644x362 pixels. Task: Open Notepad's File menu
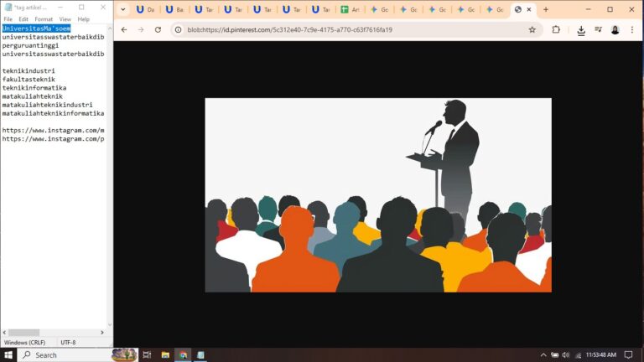coord(8,19)
